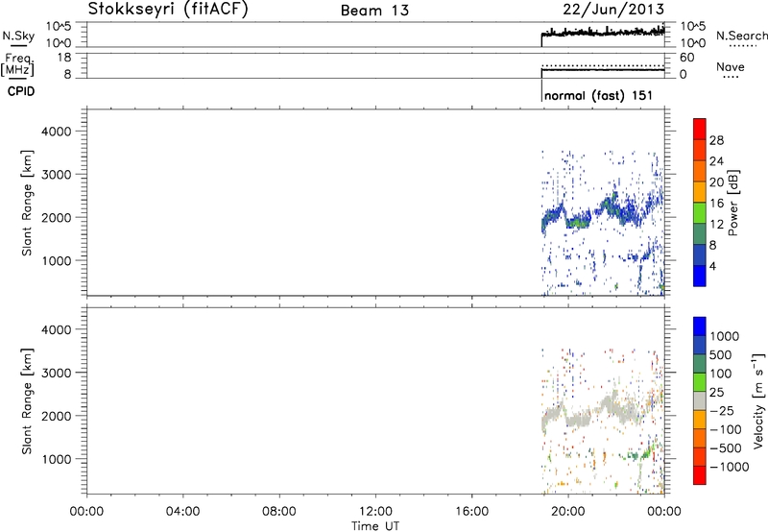Screen dimensions: 768x532
Task: Click the "4000" tick of the power panel
Action: [x=57, y=132]
